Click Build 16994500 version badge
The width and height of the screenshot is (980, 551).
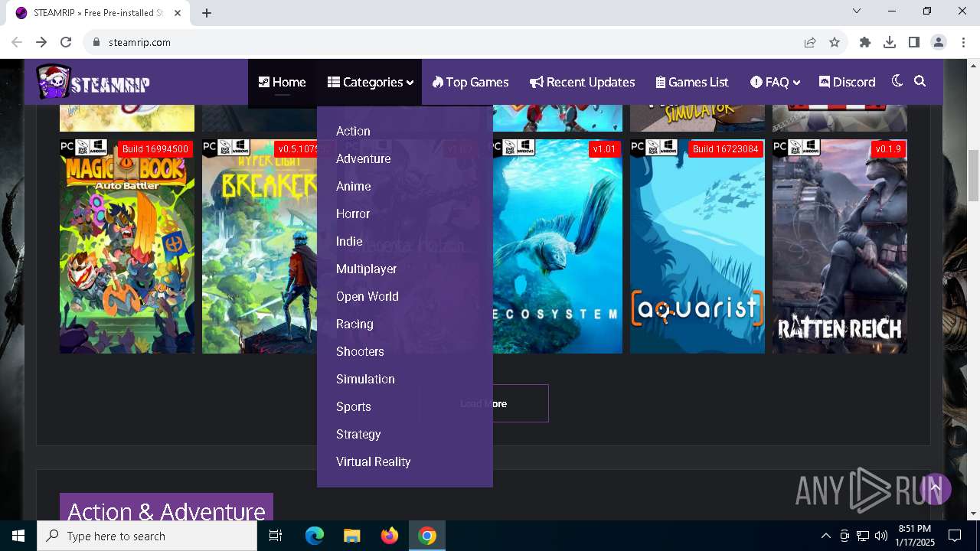coord(155,149)
